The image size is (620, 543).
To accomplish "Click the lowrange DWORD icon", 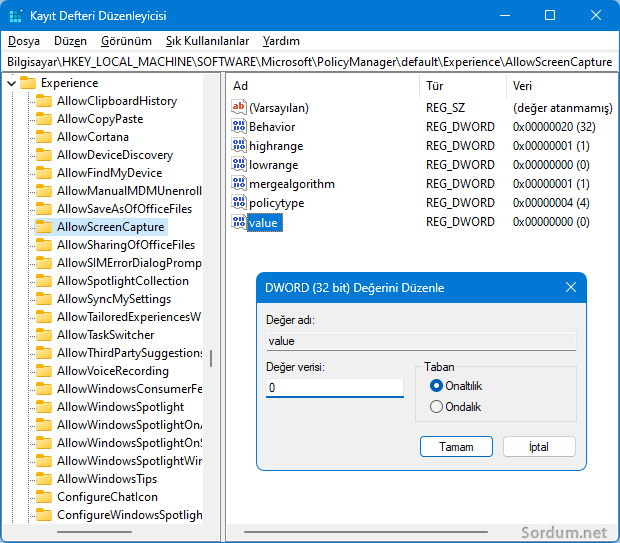I will (x=238, y=164).
